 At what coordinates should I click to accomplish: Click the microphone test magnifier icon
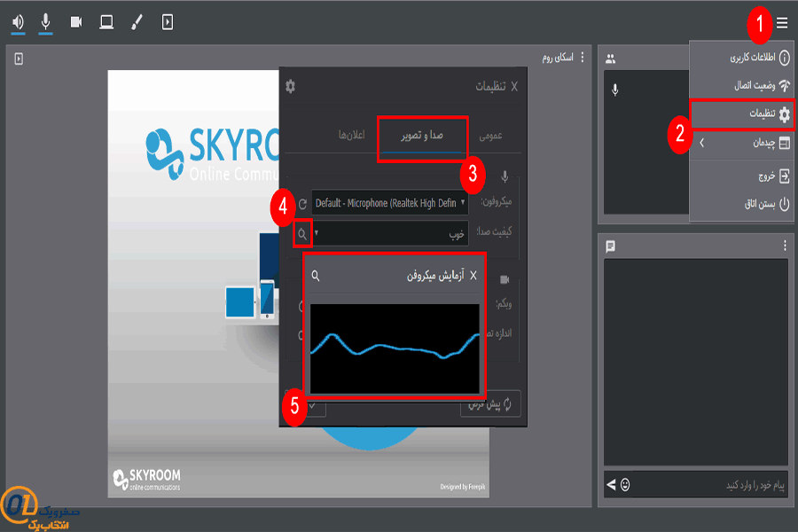click(302, 234)
